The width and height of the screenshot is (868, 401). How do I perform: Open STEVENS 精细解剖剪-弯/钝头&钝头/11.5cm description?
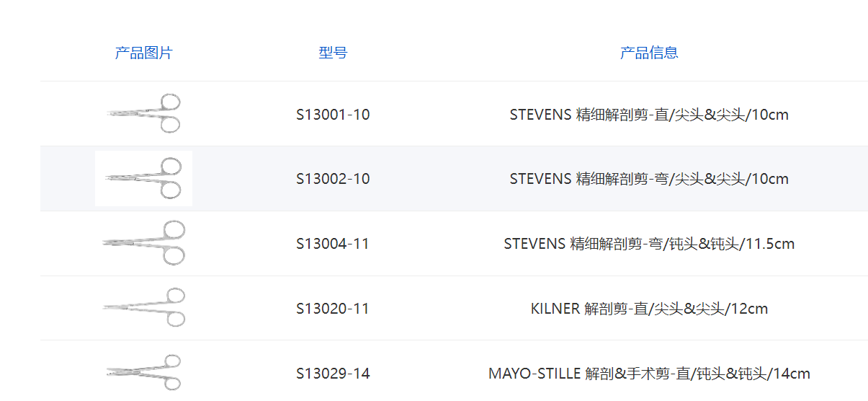coord(649,244)
